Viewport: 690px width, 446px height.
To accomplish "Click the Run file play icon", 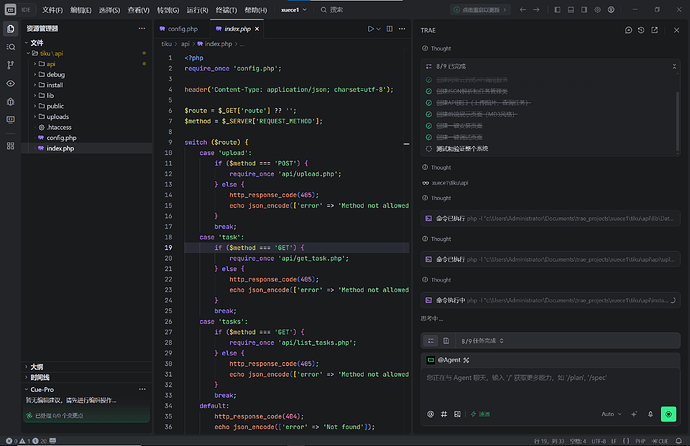I will [x=371, y=29].
